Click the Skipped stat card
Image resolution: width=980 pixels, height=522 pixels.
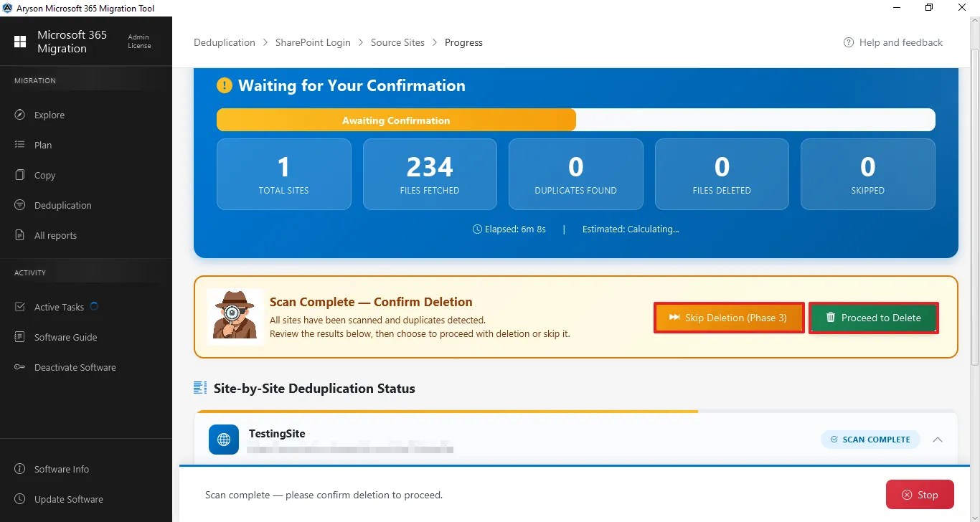click(x=868, y=174)
